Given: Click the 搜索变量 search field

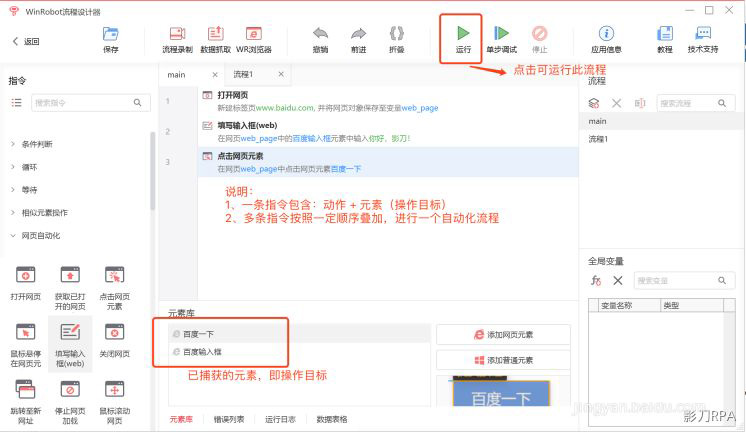Looking at the screenshot, I should (x=684, y=281).
